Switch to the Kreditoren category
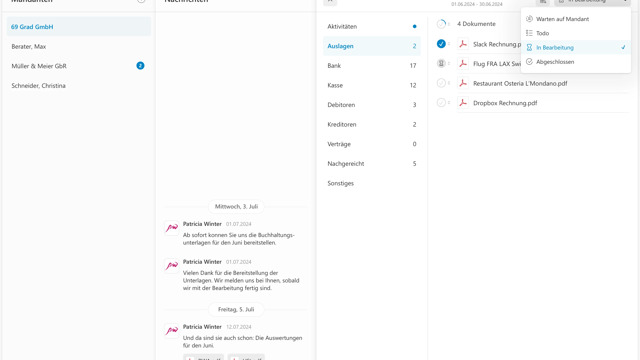 [372, 124]
